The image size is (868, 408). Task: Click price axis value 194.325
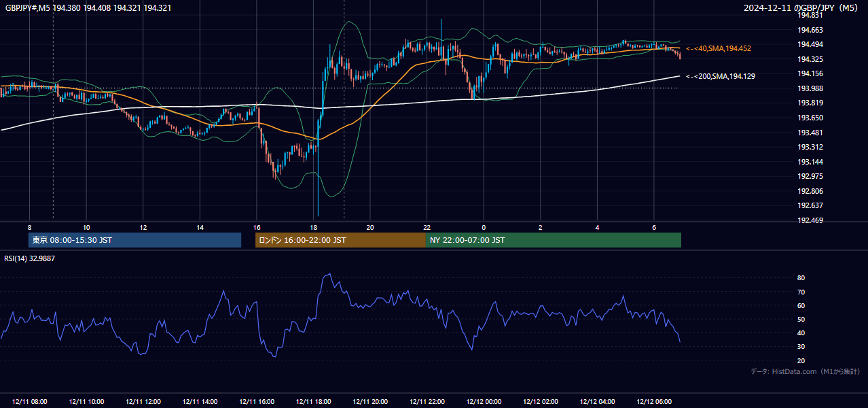coord(810,59)
